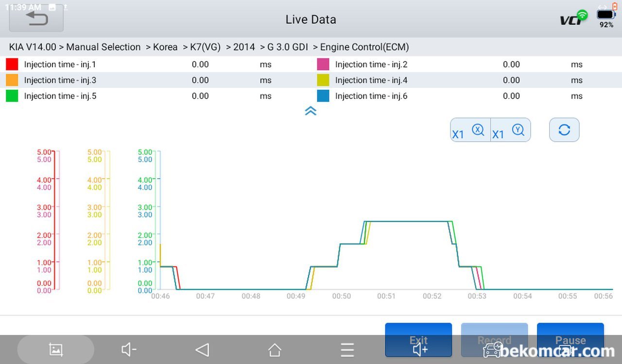Tap the volume down navigation icon
The width and height of the screenshot is (622, 364).
(129, 349)
